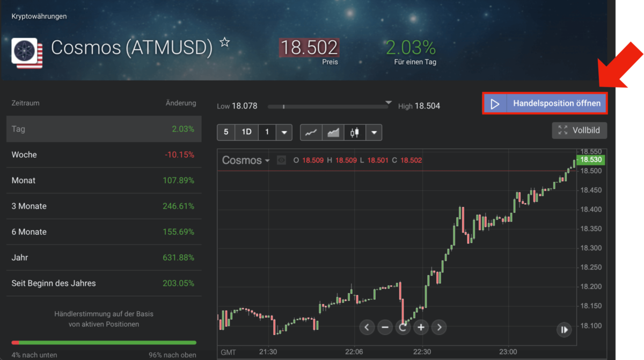This screenshot has height=360, width=644.
Task: Jump to latest candle on chart
Action: pos(563,329)
